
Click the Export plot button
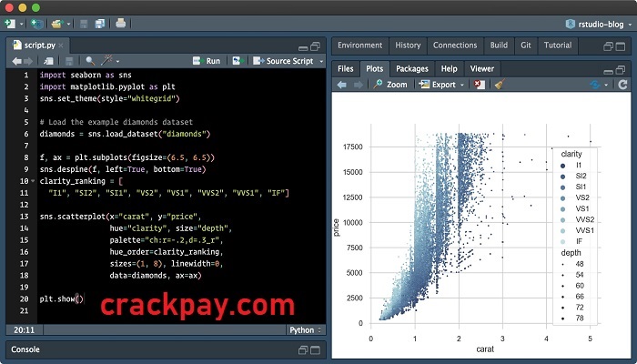coord(438,85)
